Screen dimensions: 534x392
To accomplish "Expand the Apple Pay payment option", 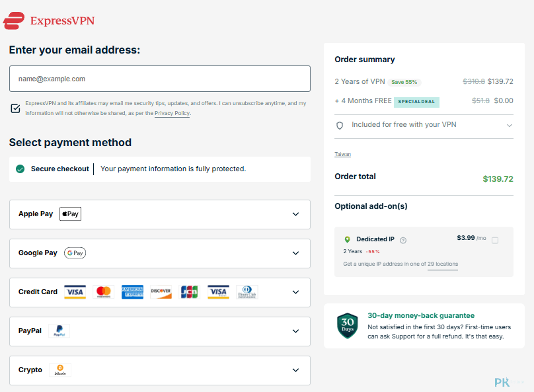I will pyautogui.click(x=160, y=214).
